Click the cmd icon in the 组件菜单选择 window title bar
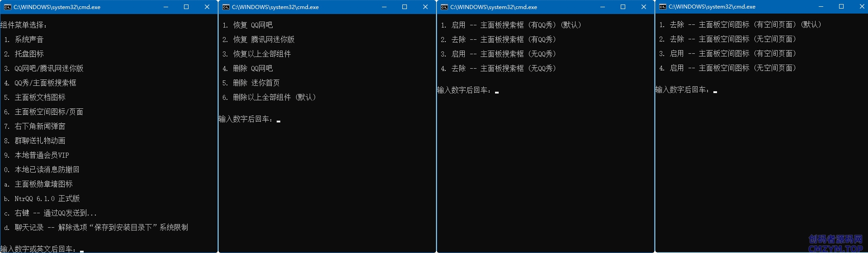This screenshot has width=868, height=253. (x=8, y=7)
